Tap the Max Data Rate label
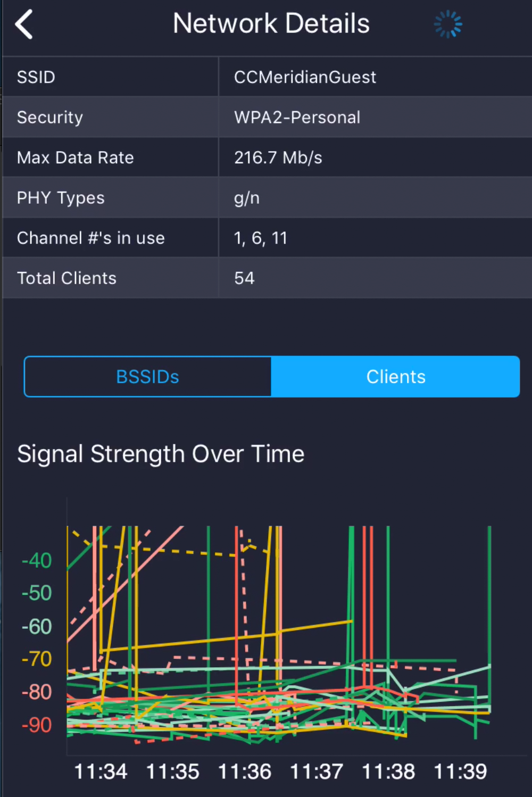The width and height of the screenshot is (532, 797). click(x=76, y=157)
